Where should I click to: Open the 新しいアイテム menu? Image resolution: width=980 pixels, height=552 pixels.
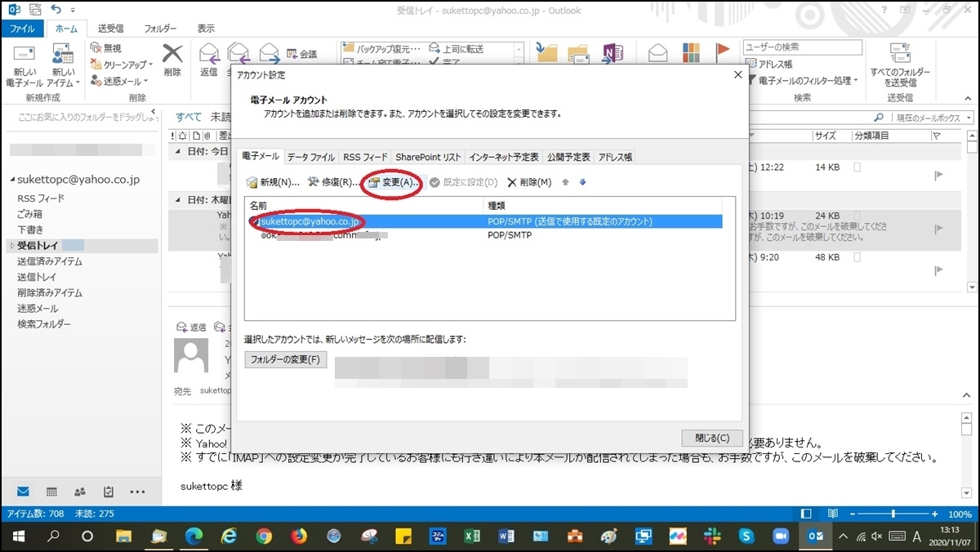pos(61,66)
